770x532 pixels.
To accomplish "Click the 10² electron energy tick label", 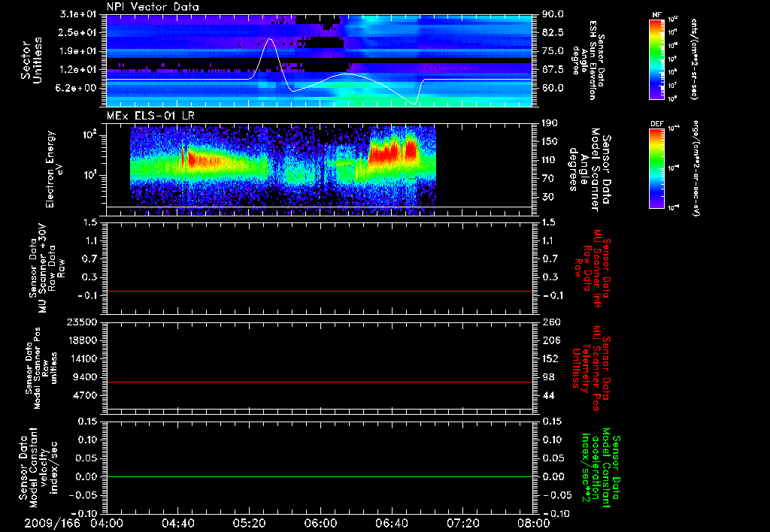I will (x=89, y=135).
